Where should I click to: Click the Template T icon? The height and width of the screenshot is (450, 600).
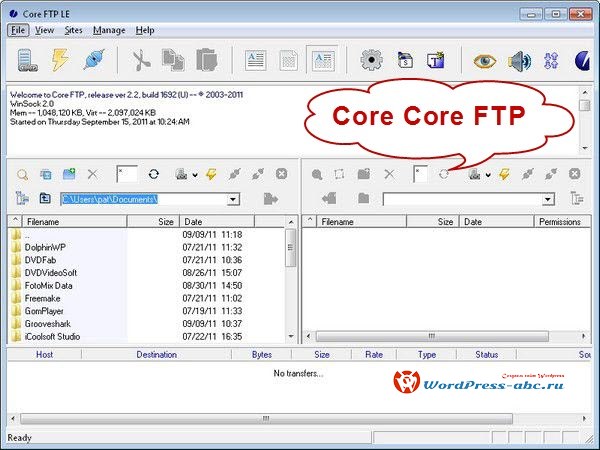436,60
